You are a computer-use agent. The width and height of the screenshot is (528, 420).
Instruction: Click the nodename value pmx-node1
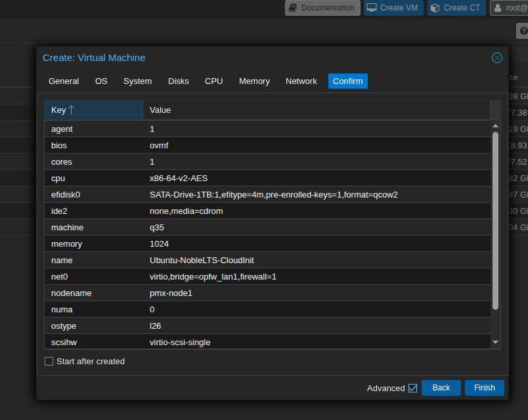pos(171,293)
